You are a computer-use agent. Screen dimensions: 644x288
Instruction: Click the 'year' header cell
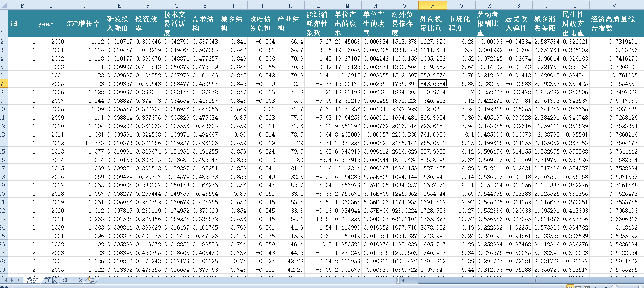coord(51,23)
